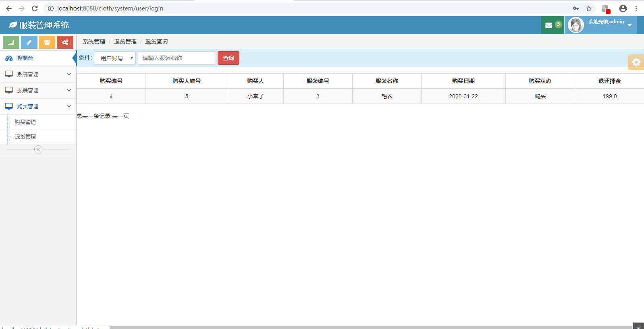
Task: Expand the 服装管理 menu chevron
Action: [x=69, y=90]
